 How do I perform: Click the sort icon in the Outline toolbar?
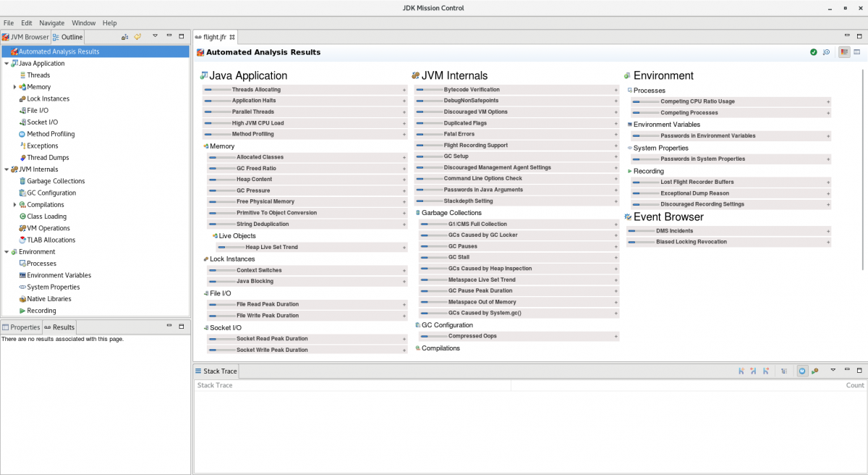coord(124,37)
